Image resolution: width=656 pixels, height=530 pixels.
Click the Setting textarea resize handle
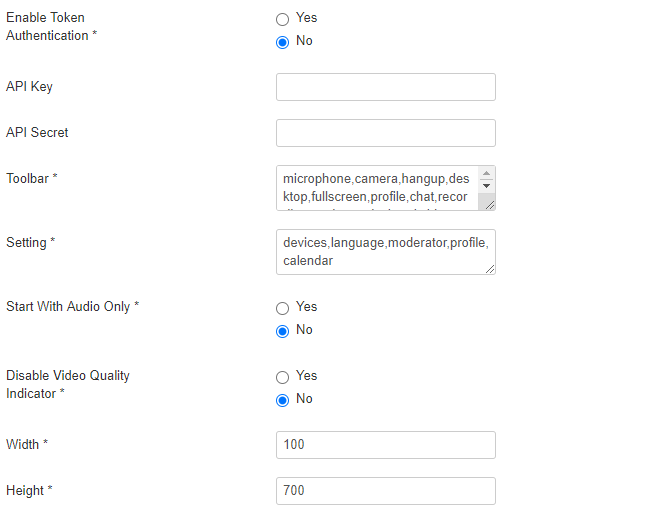pos(489,267)
